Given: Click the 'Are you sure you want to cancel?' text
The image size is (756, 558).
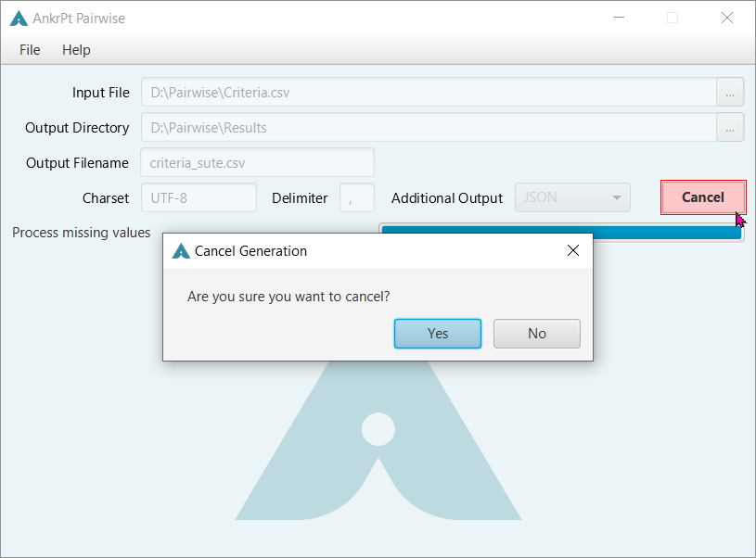Looking at the screenshot, I should coord(288,297).
